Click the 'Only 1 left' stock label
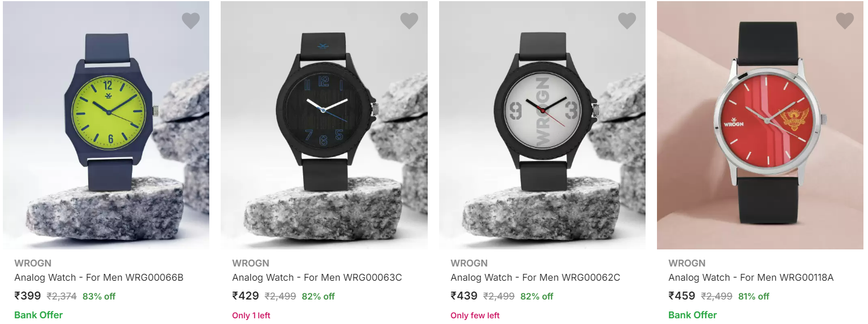 pos(251,315)
